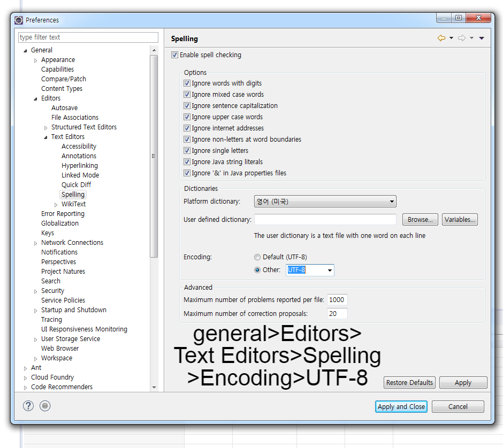
Task: Open the Platform dictionary dropdown
Action: click(x=325, y=201)
